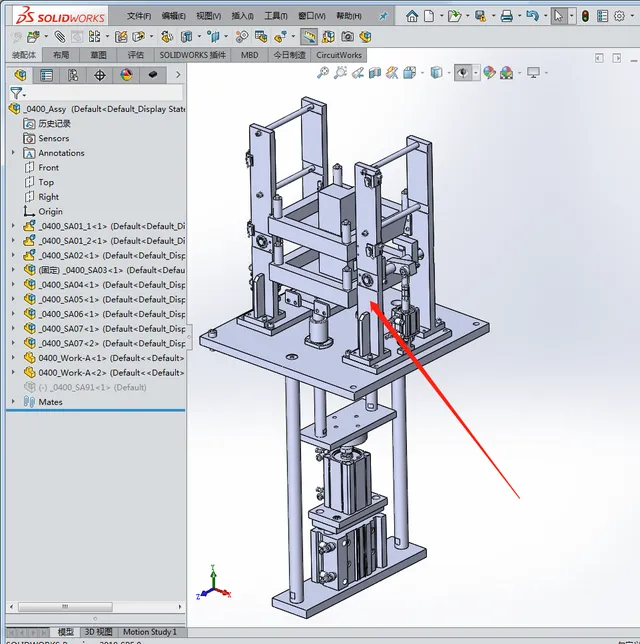Activate the Select cursor tool
The image size is (640, 644).
[558, 16]
